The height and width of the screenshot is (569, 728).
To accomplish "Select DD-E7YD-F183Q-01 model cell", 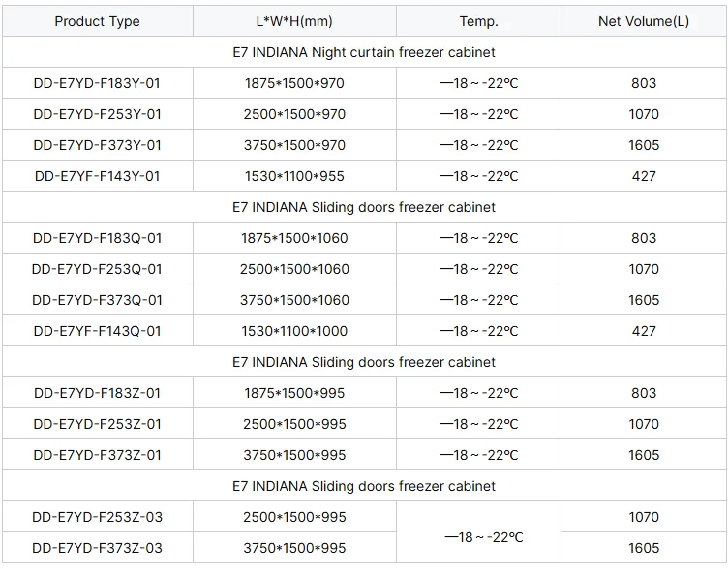I will pyautogui.click(x=98, y=238).
